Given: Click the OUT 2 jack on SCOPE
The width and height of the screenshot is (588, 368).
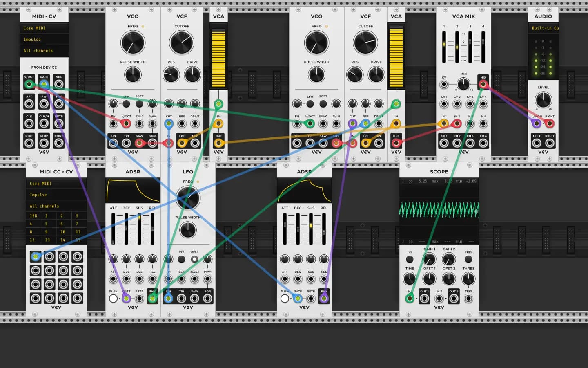Looking at the screenshot, I should coord(454,298).
